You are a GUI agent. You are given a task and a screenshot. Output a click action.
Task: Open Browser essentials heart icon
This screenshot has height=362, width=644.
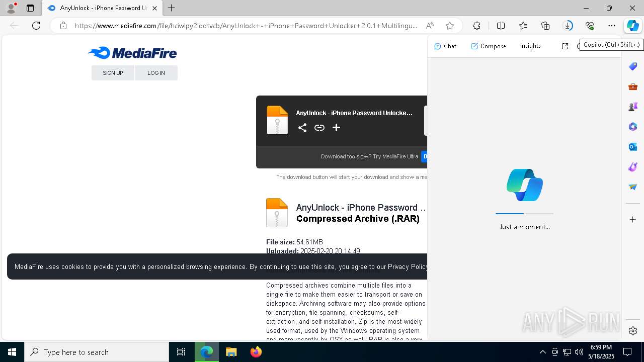tap(590, 26)
